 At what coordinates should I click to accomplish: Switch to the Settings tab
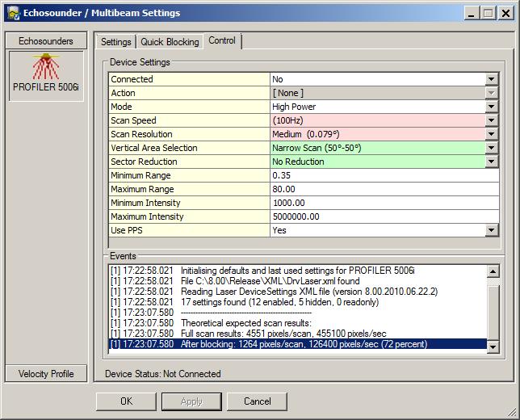115,41
